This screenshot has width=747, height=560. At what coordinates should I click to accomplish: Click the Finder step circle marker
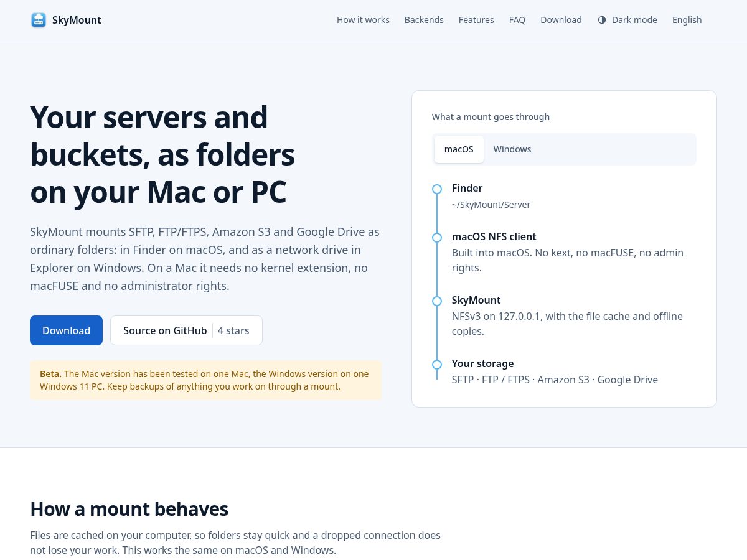click(x=437, y=189)
